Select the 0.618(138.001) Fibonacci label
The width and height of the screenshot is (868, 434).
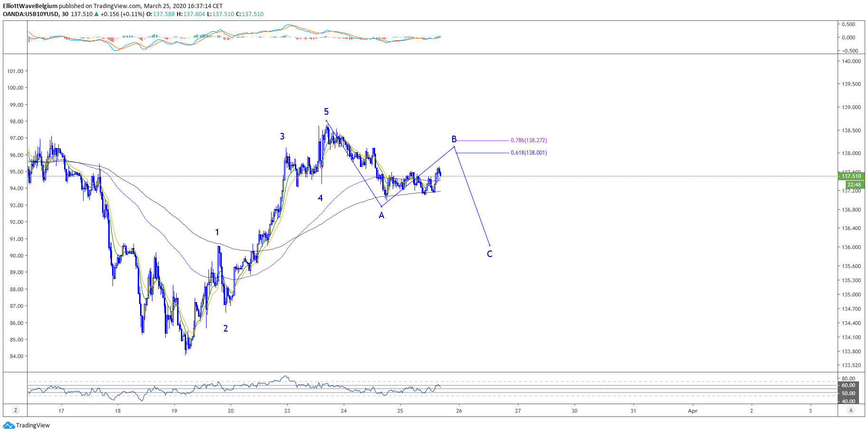(x=528, y=153)
